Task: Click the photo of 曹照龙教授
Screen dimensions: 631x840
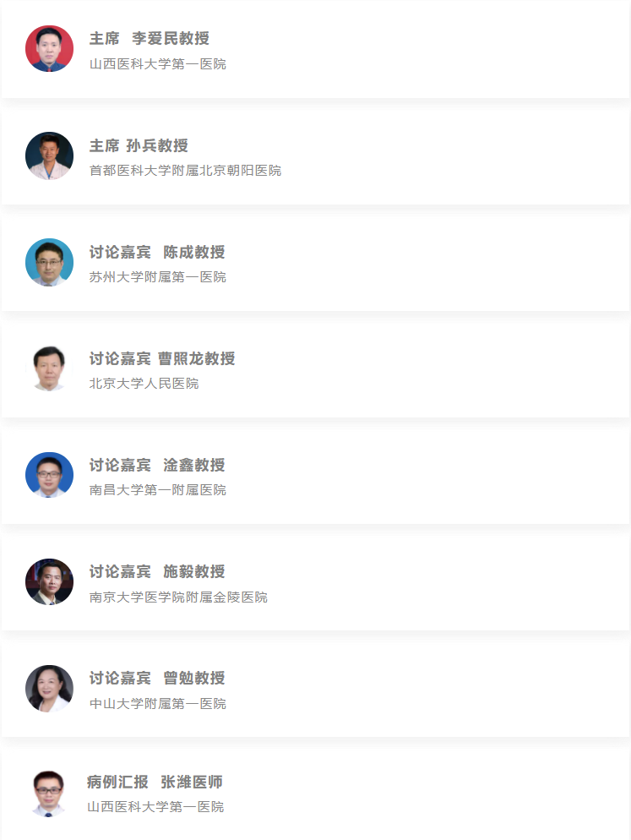Action: pos(49,368)
